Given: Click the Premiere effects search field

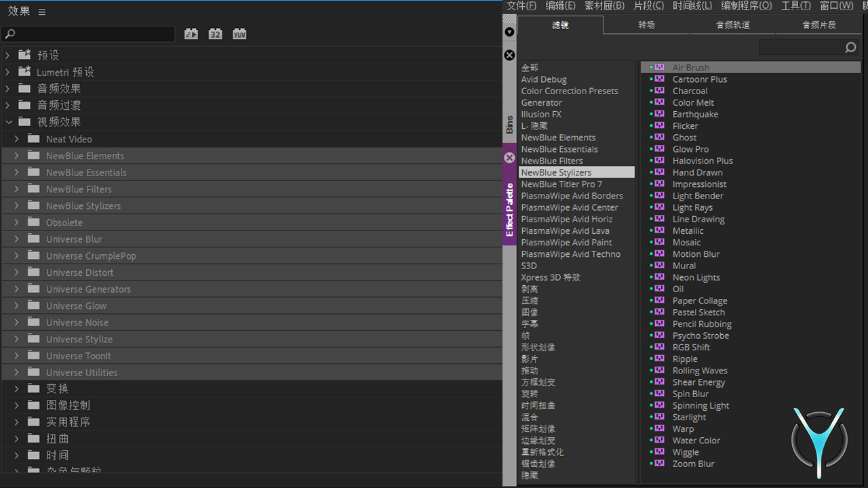Looking at the screenshot, I should pos(88,33).
